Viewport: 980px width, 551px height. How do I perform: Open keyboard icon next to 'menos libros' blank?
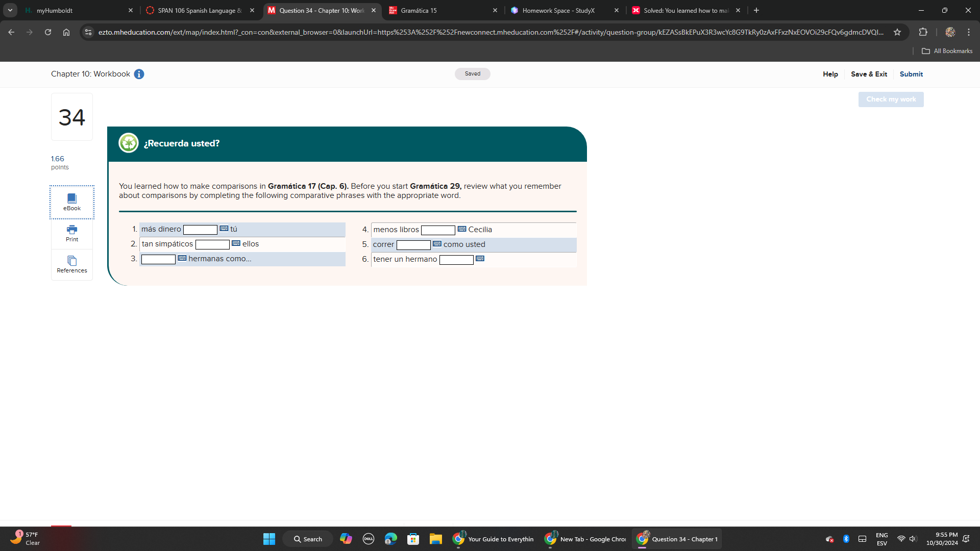pos(462,229)
